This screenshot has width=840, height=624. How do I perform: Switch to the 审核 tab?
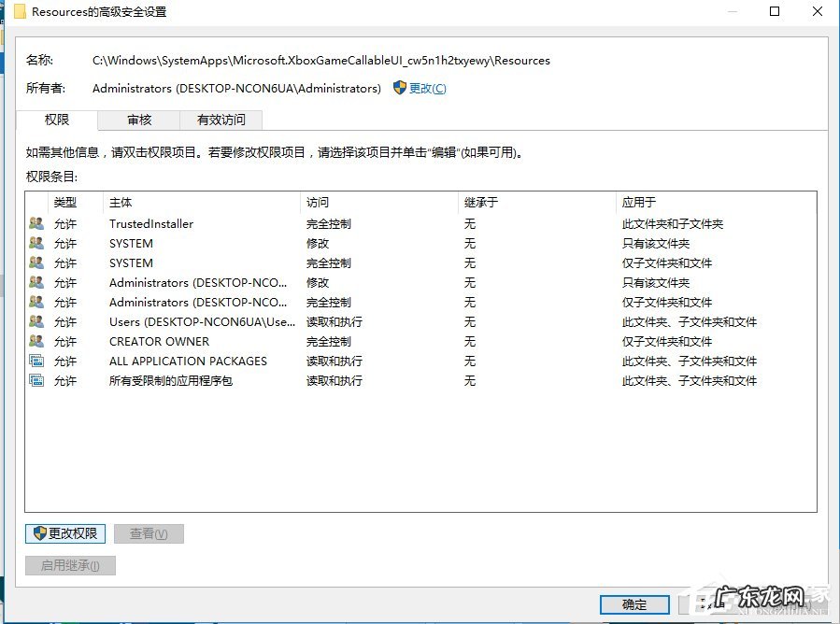tap(138, 120)
